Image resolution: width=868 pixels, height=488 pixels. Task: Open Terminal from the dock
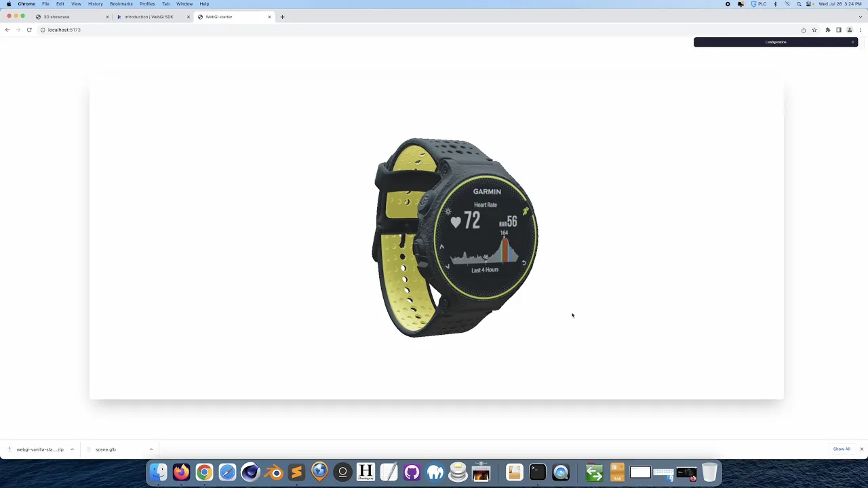(538, 472)
